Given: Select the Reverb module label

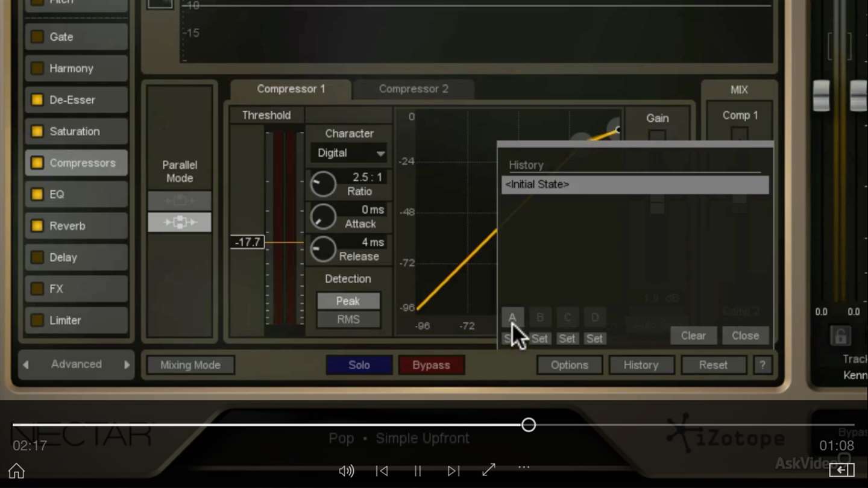Looking at the screenshot, I should 68,226.
